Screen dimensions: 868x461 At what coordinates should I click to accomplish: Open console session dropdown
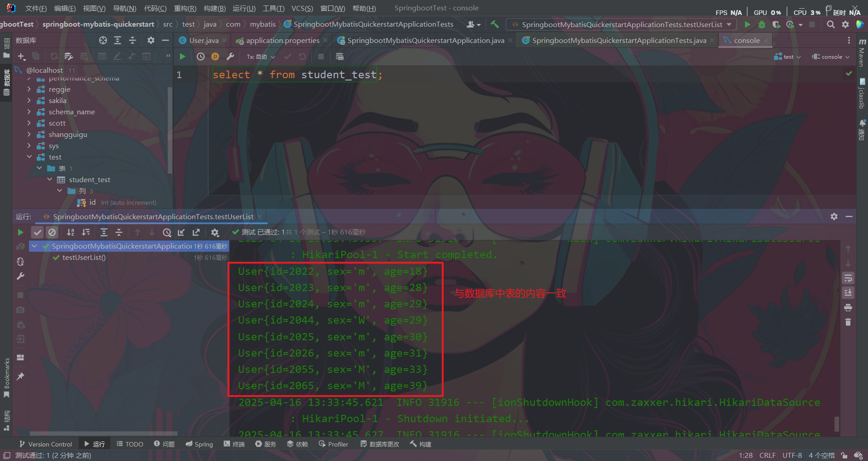point(831,56)
